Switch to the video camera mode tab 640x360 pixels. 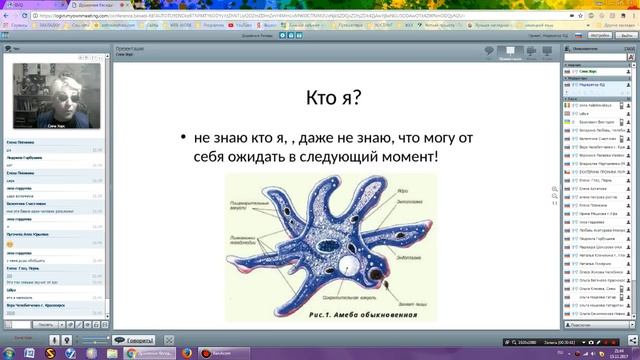pos(531,52)
